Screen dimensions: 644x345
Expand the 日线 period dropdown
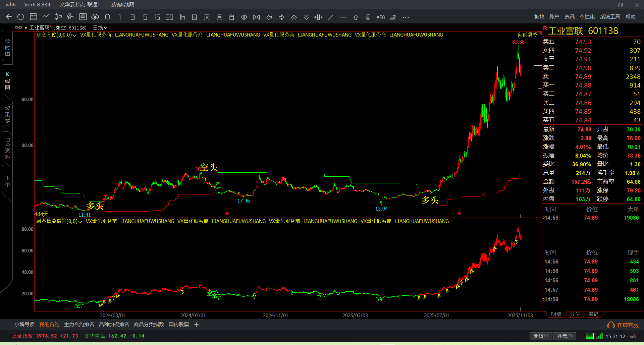coord(100,27)
